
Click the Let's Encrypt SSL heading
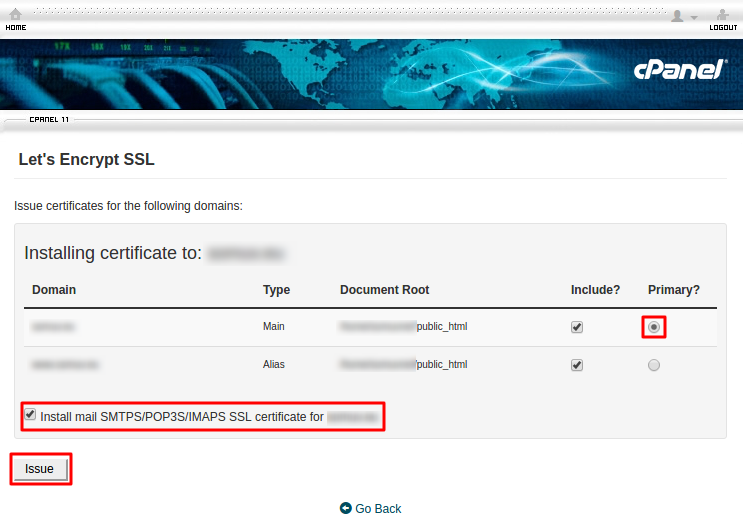click(x=87, y=159)
